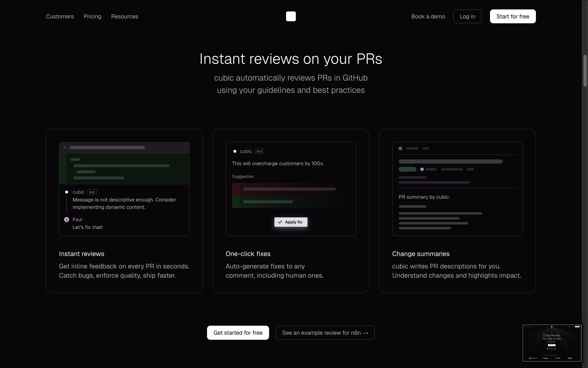Click the checkmark icon on Apply fix
Image resolution: width=588 pixels, height=368 pixels.
click(x=280, y=222)
